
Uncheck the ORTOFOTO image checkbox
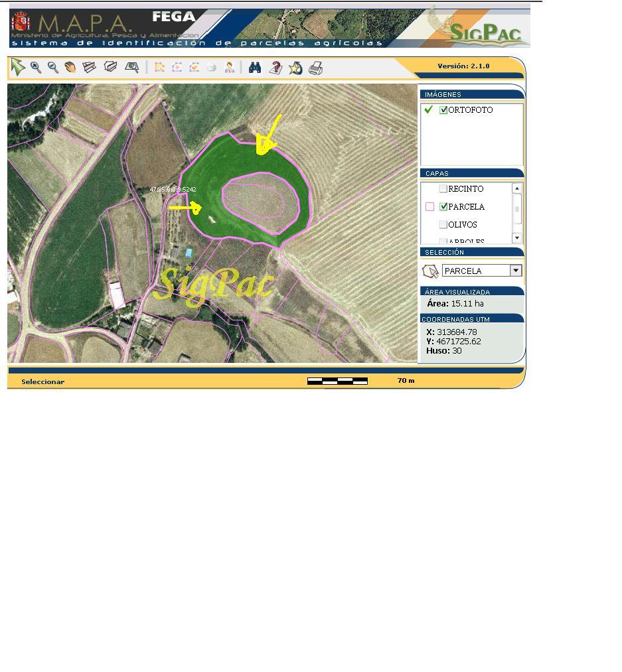coord(443,110)
